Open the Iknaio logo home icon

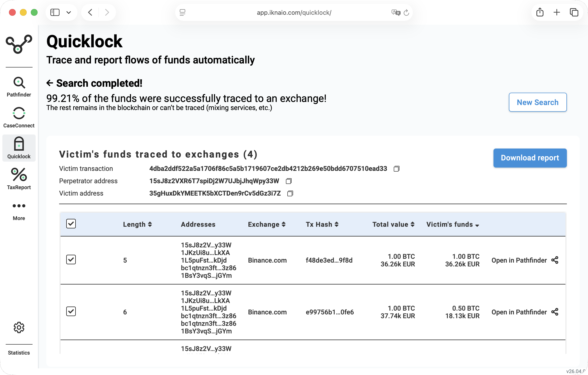click(x=19, y=44)
